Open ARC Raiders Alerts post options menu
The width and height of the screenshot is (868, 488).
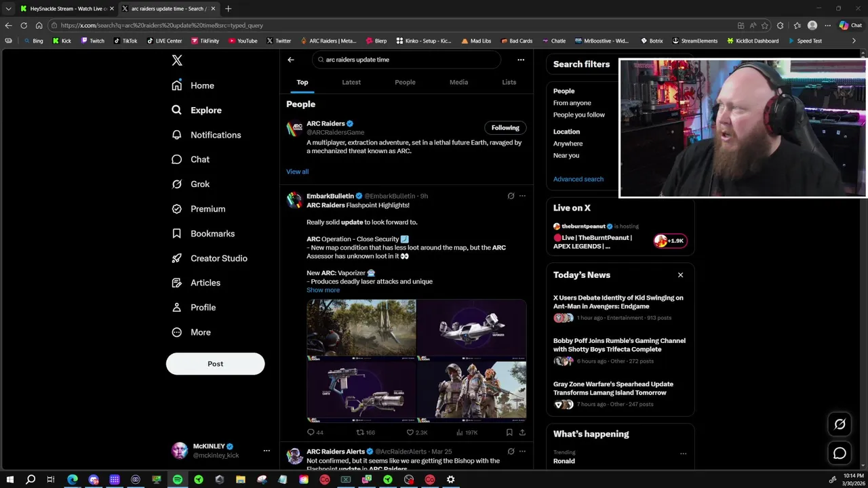(x=522, y=451)
